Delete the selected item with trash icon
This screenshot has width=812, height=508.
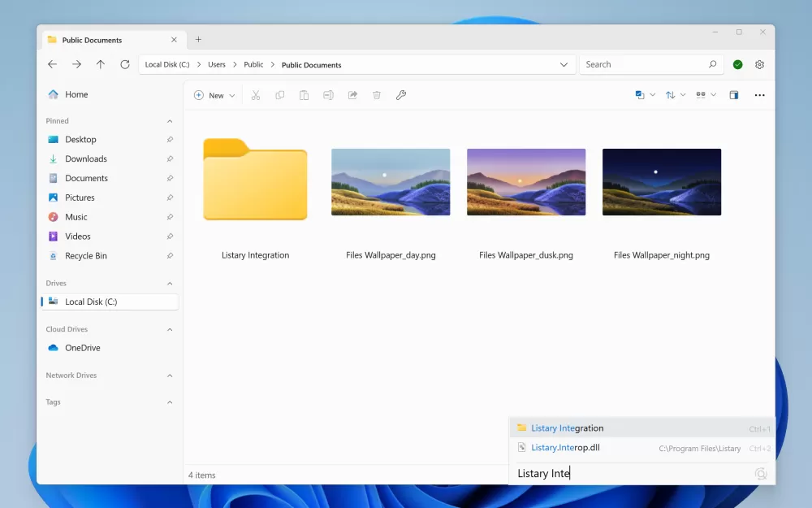[377, 95]
